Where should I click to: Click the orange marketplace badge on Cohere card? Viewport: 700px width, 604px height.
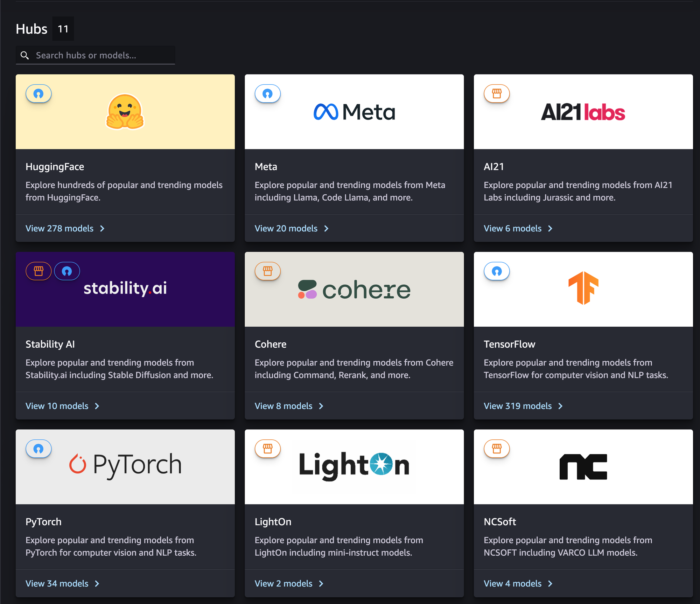268,271
